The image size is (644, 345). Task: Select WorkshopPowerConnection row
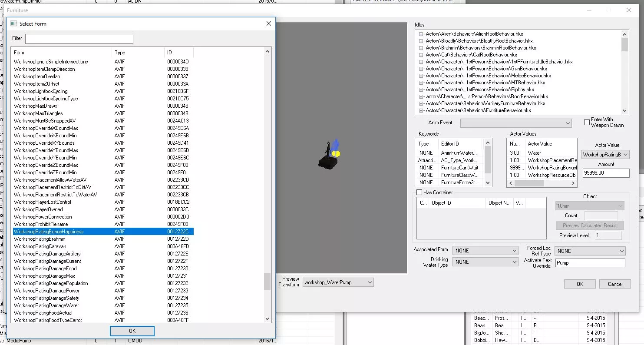[x=103, y=217]
